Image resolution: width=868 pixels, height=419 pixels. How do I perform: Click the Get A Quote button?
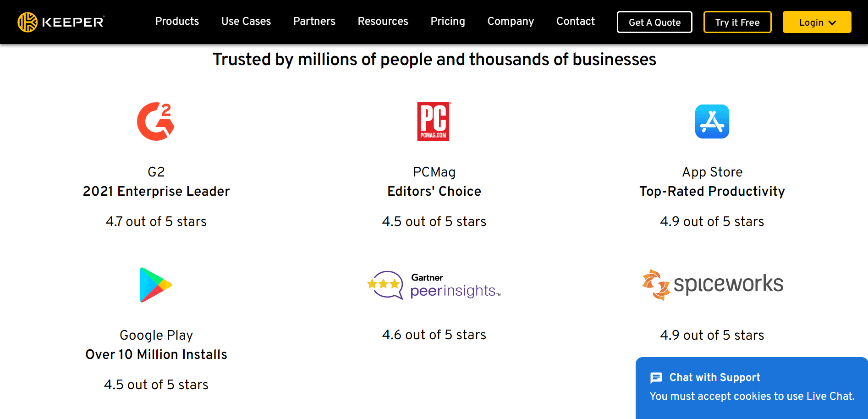654,22
